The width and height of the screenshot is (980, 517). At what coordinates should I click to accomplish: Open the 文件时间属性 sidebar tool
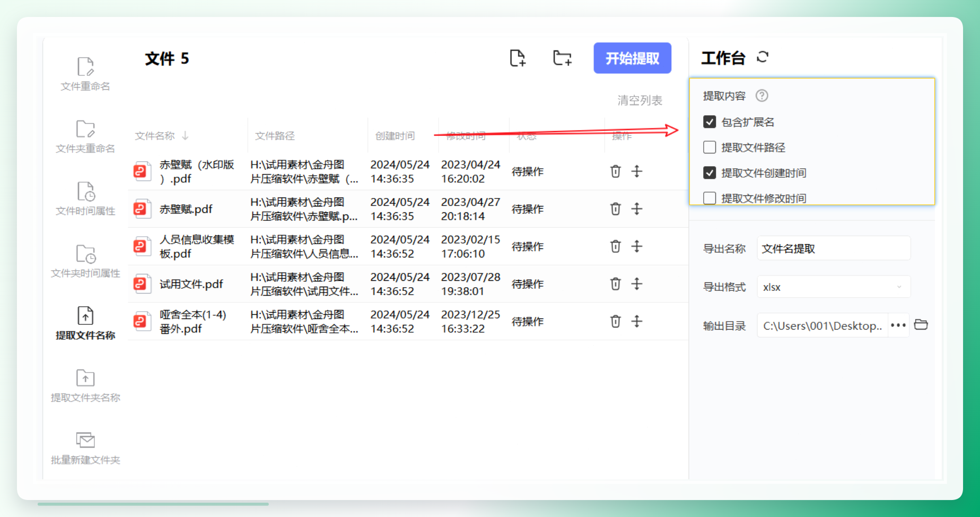click(85, 199)
